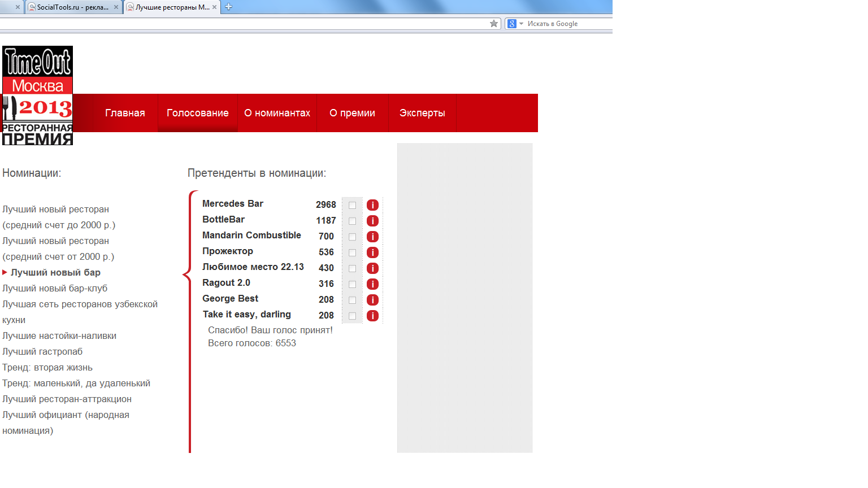The width and height of the screenshot is (868, 488).
Task: Open the Лучший гастропаб nomination
Action: pos(42,351)
